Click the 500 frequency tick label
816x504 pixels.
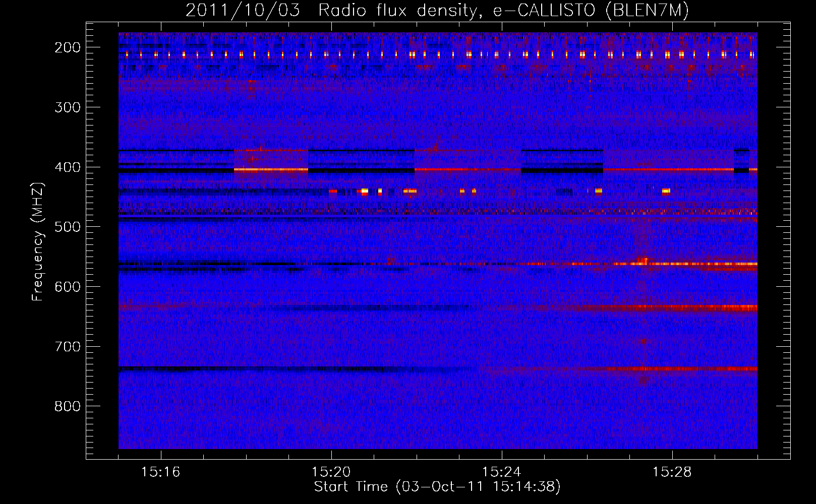[67, 227]
